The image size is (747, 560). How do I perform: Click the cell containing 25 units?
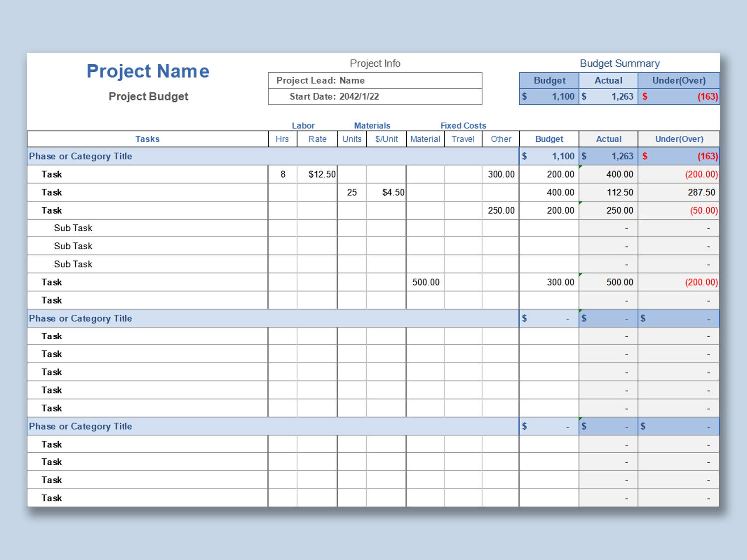point(352,192)
